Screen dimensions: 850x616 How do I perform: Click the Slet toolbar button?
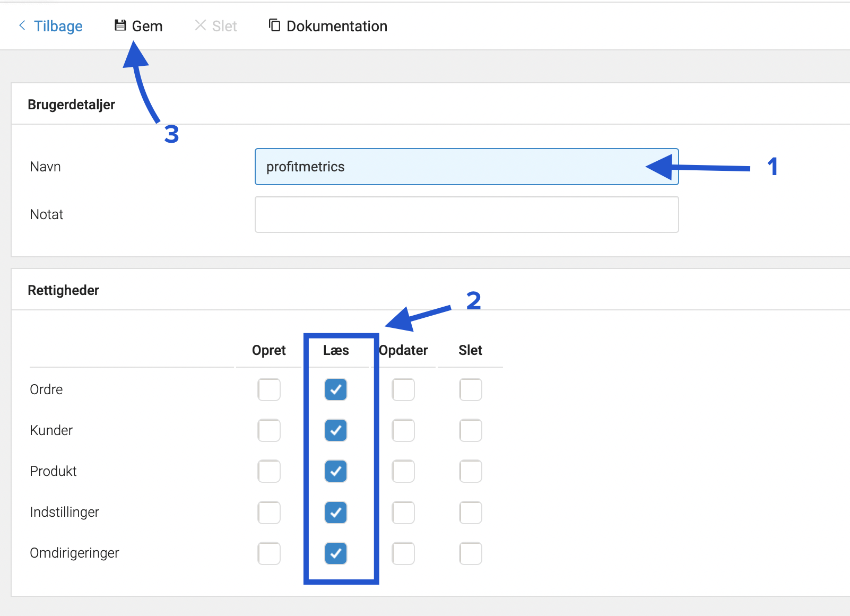pos(216,26)
